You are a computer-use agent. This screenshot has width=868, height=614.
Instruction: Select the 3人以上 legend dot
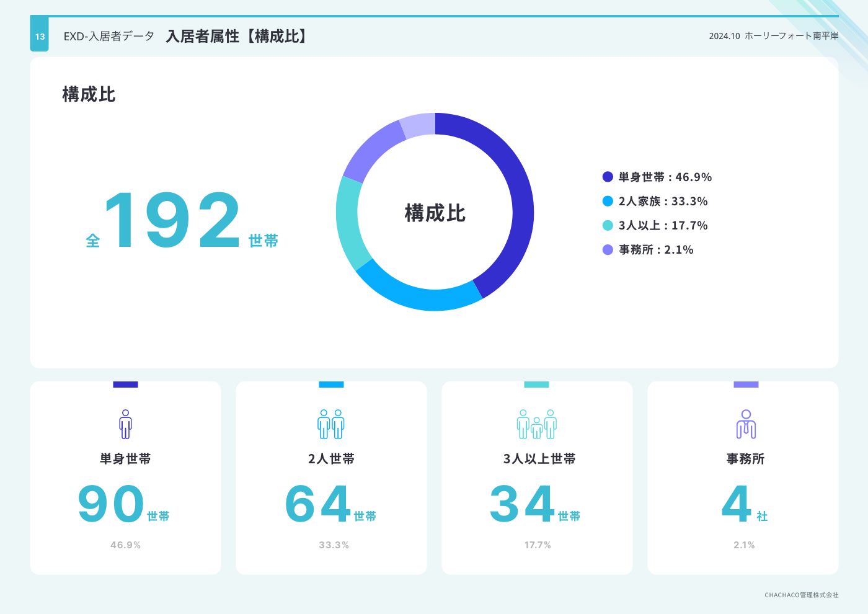tap(608, 225)
